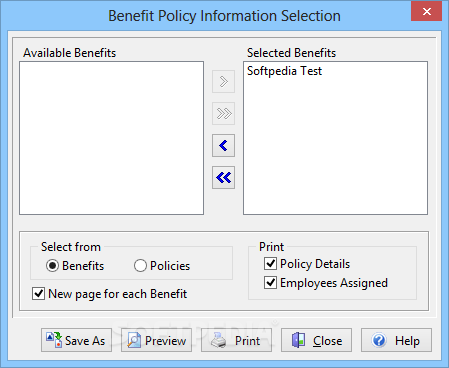Click the Save As button text
The height and width of the screenshot is (368, 449).
pyautogui.click(x=85, y=341)
